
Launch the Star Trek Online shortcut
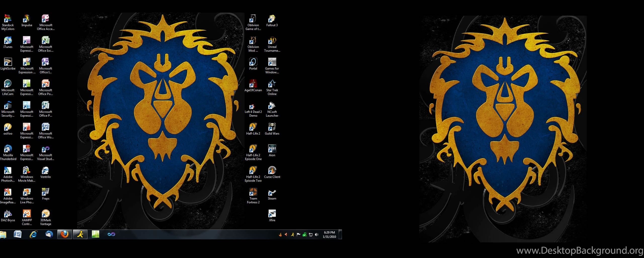[x=272, y=87]
